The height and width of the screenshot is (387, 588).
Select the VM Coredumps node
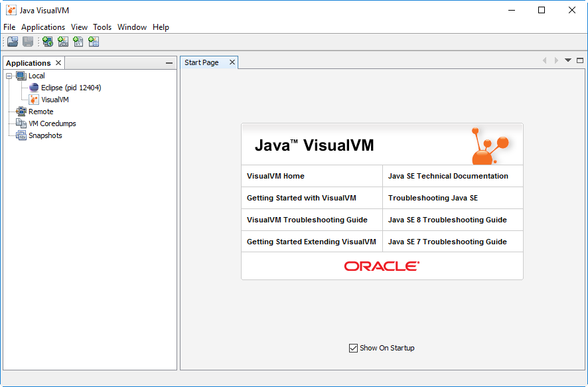coord(52,123)
